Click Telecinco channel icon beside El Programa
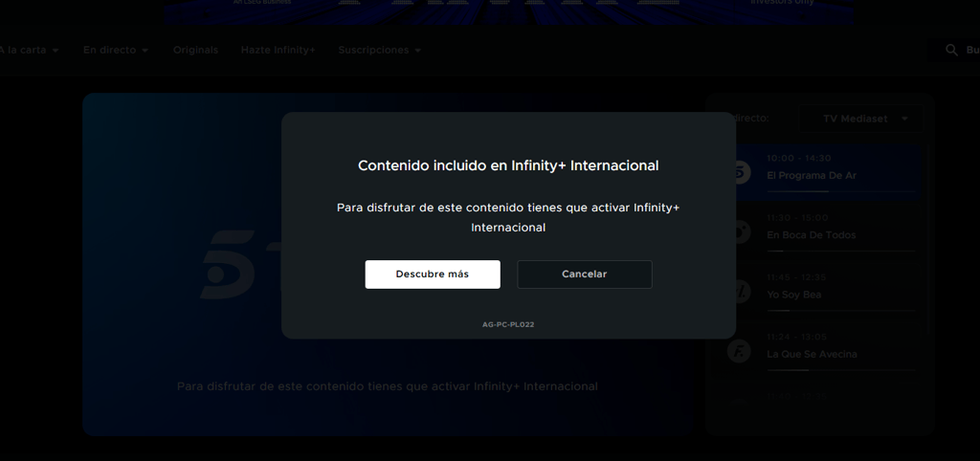Viewport: 980px width, 461px height. [x=740, y=172]
